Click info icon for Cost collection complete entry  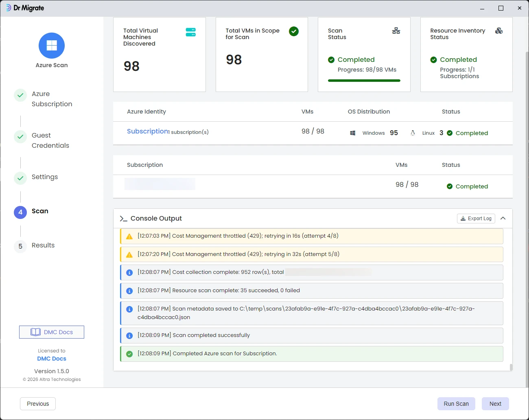pos(129,273)
